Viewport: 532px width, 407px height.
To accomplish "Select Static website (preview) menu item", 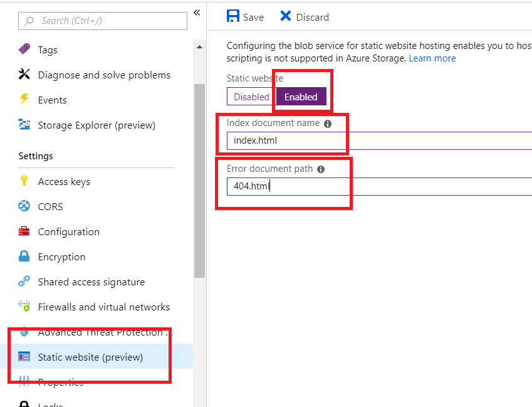I will coord(96,356).
